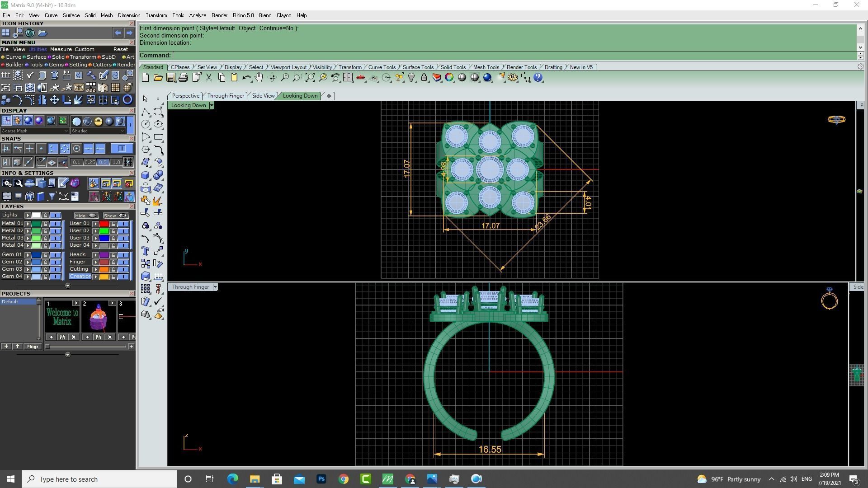Click the Options gear icon
The height and width of the screenshot is (488, 868).
click(x=513, y=78)
